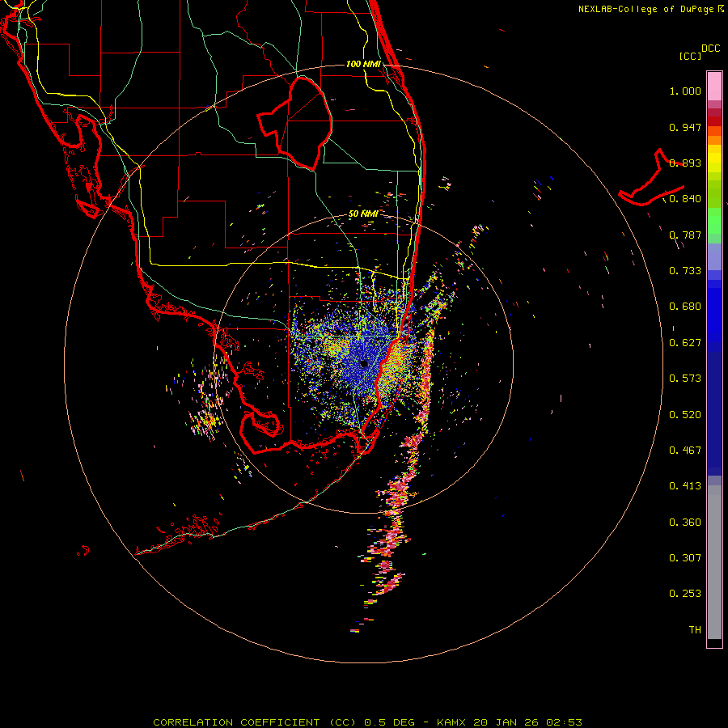Click the black KAMX radar site dot

(x=364, y=364)
